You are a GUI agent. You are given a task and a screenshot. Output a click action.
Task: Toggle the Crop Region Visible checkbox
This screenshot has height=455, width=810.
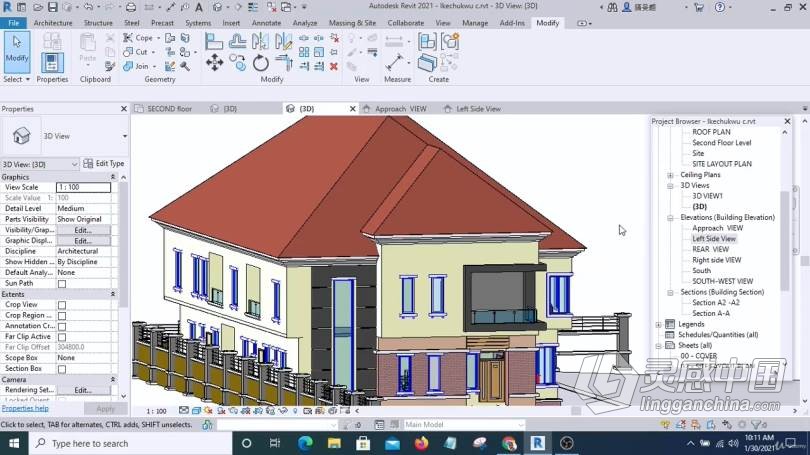coord(62,316)
